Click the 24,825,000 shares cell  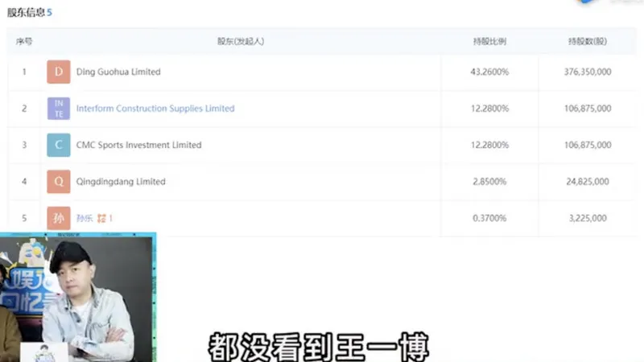pos(588,182)
